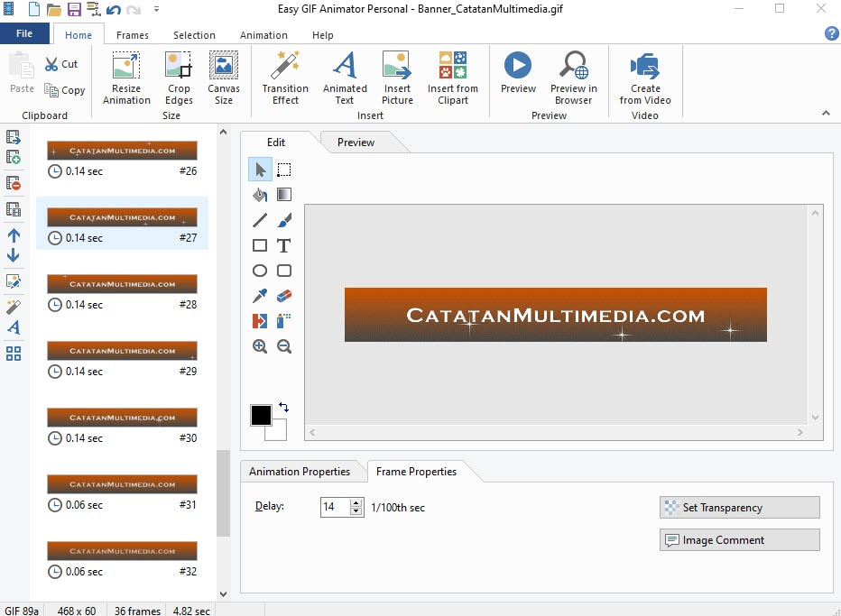The height and width of the screenshot is (616, 841).
Task: Switch to the Frames ribbon tab
Action: coord(133,35)
